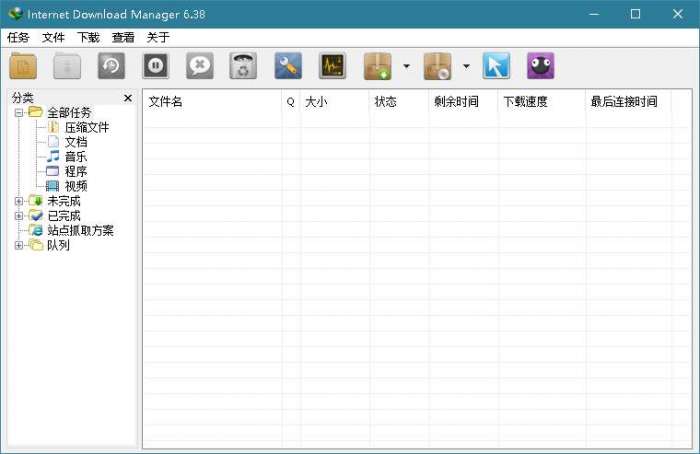Open the 文件 menu
700x454 pixels.
tap(54, 37)
